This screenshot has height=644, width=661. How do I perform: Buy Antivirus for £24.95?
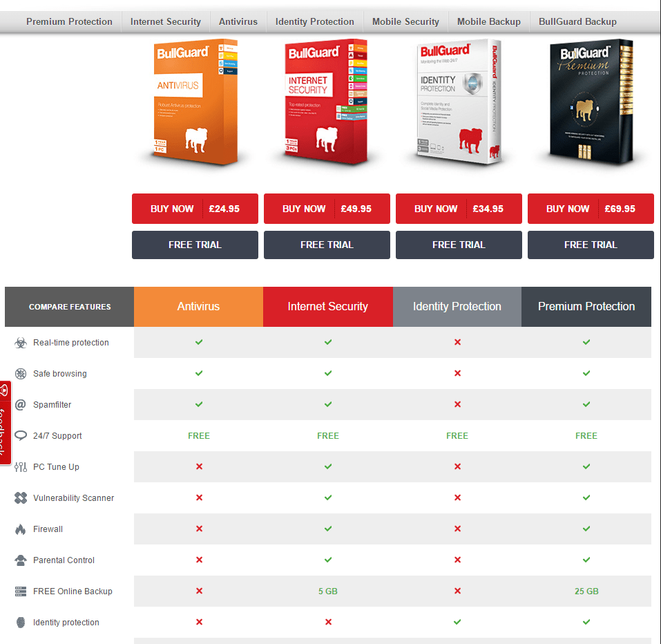[195, 209]
